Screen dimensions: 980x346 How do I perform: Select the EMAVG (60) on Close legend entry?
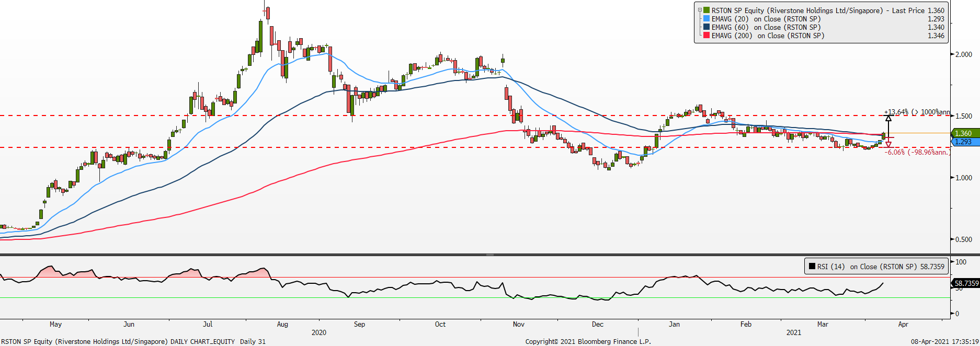pos(766,27)
